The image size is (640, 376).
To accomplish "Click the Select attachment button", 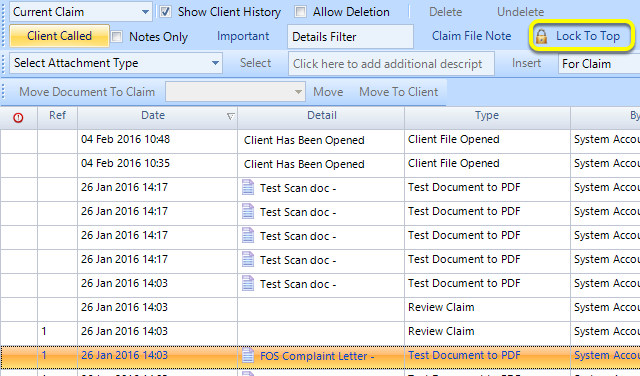I will pyautogui.click(x=256, y=63).
